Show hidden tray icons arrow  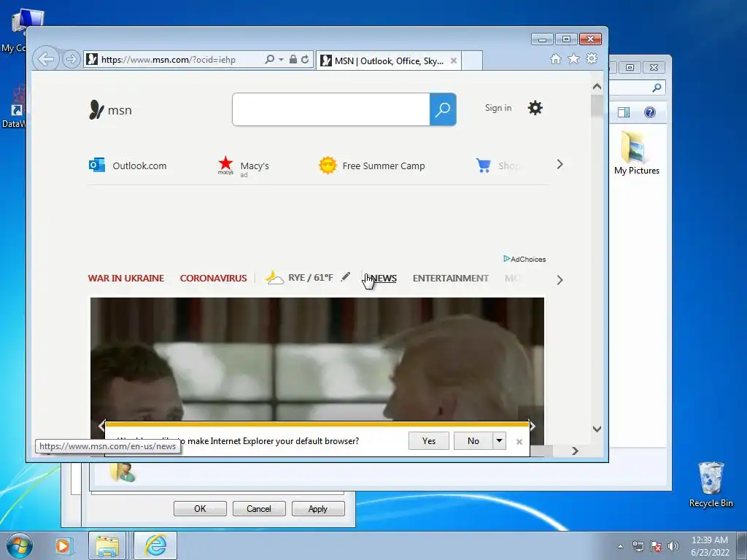(620, 546)
